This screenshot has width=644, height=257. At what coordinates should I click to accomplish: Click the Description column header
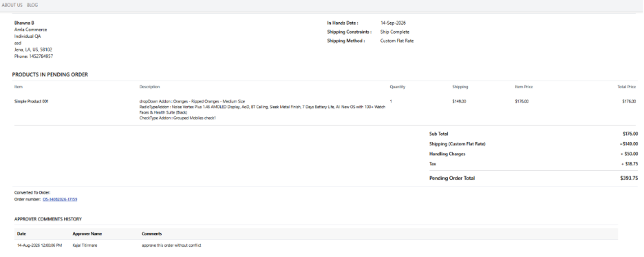(x=149, y=87)
